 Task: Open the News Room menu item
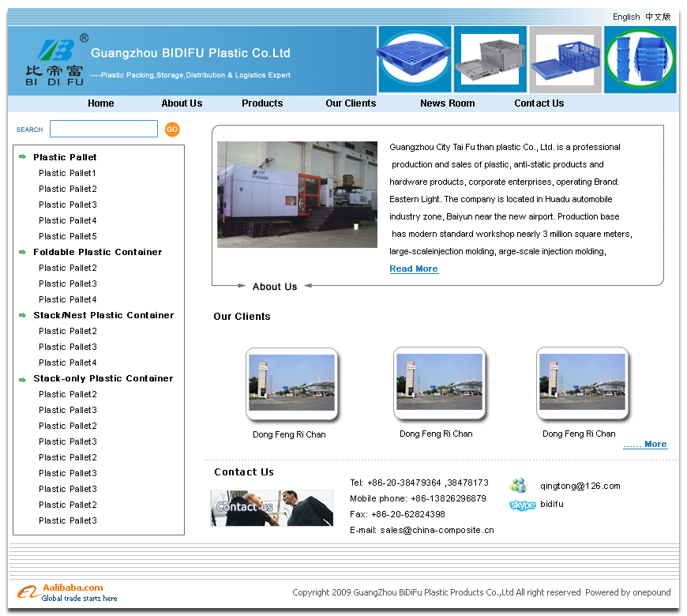pos(447,103)
